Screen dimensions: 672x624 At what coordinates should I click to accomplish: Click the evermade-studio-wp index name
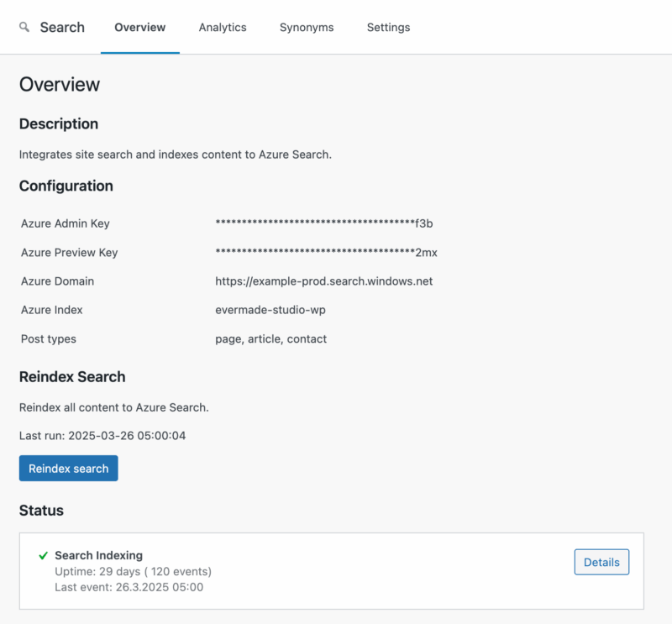click(x=270, y=310)
